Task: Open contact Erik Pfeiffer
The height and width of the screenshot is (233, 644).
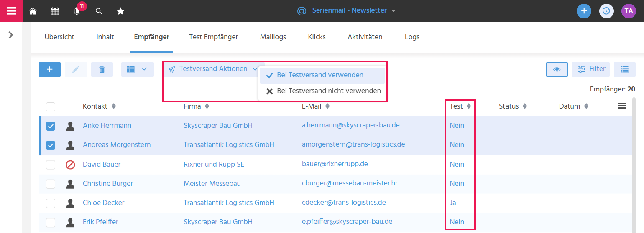Action: (100, 222)
